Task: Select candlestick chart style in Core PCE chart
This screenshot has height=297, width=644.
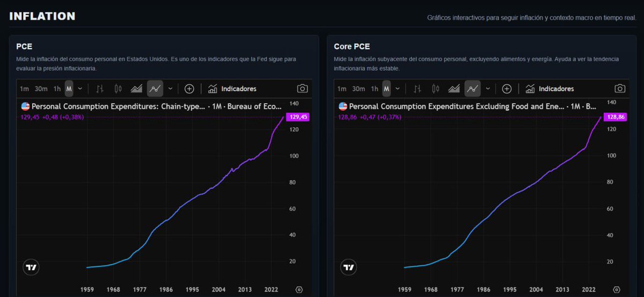Action: (436, 89)
